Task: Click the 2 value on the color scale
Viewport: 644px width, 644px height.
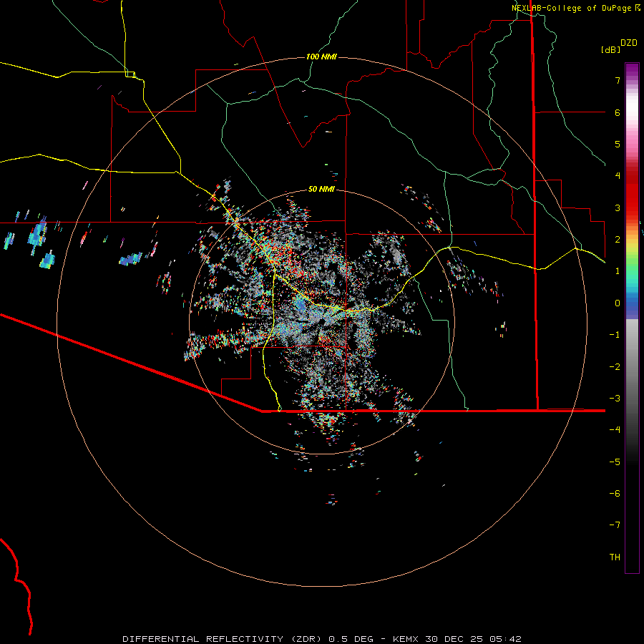Action: pos(618,240)
